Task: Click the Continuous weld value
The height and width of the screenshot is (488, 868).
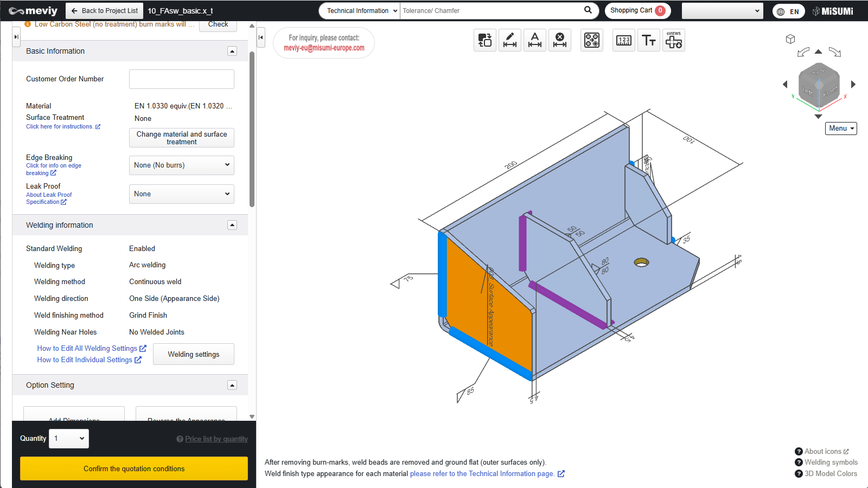Action: coord(155,281)
